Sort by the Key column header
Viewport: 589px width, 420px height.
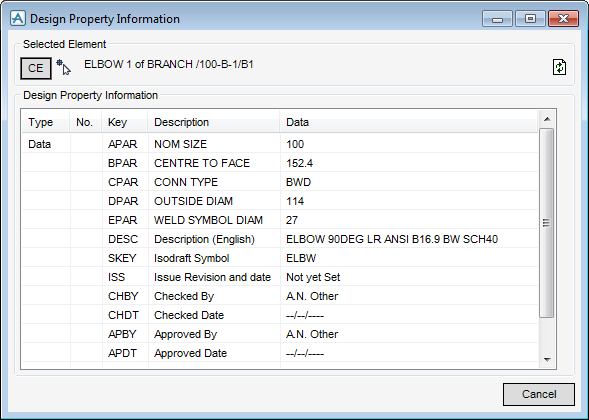125,122
